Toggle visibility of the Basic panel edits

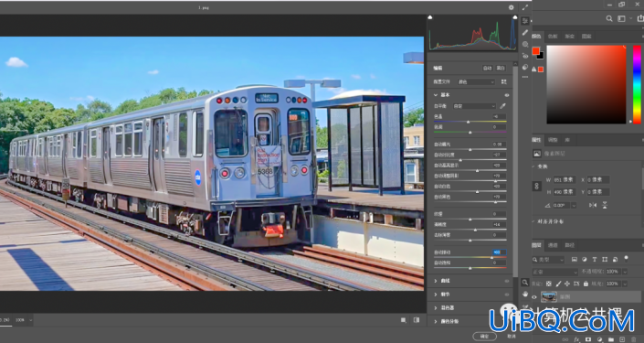click(x=507, y=95)
